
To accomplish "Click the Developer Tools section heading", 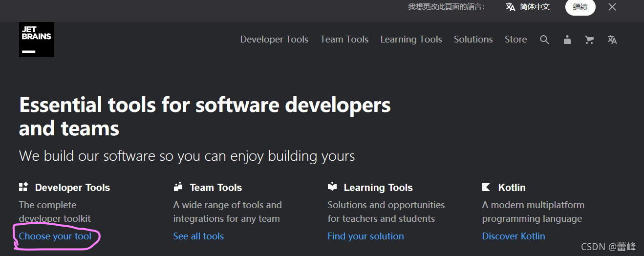I will coord(72,188).
